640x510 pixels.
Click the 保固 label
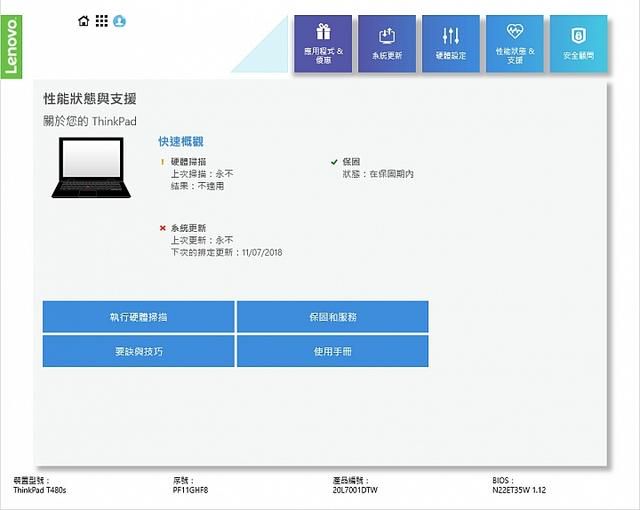[x=351, y=162]
